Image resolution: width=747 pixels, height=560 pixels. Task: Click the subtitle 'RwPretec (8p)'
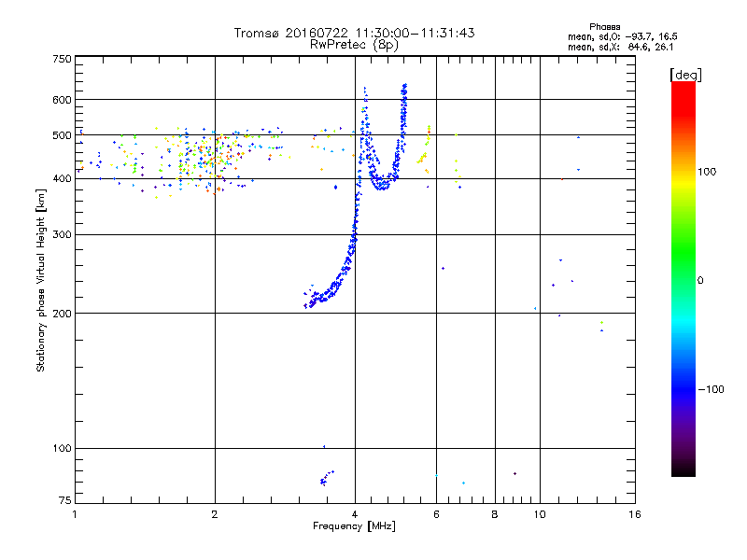pyautogui.click(x=354, y=45)
